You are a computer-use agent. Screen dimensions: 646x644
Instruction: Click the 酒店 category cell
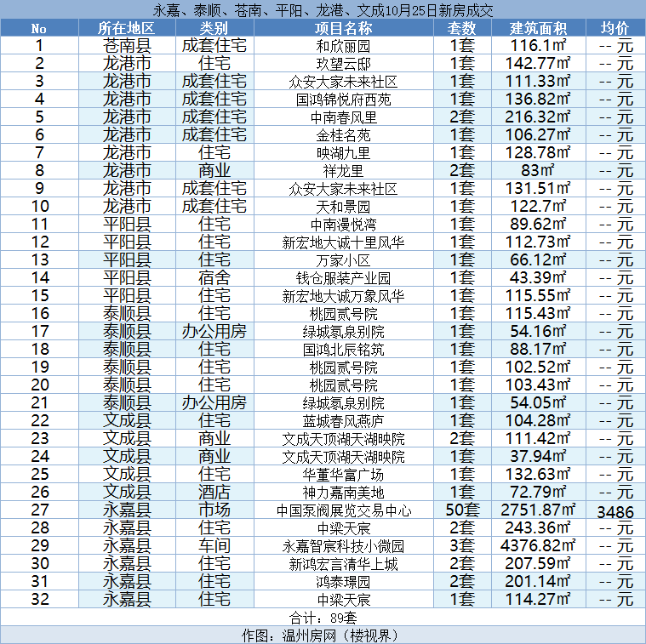(214, 492)
